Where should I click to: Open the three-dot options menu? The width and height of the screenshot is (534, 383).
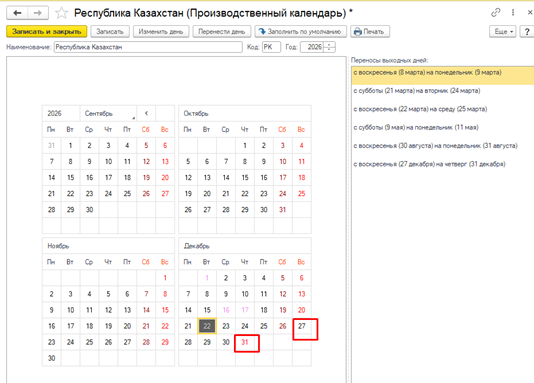coord(513,13)
